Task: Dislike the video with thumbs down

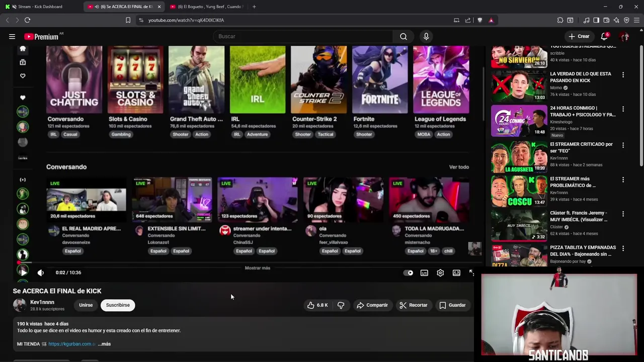Action: (x=341, y=305)
